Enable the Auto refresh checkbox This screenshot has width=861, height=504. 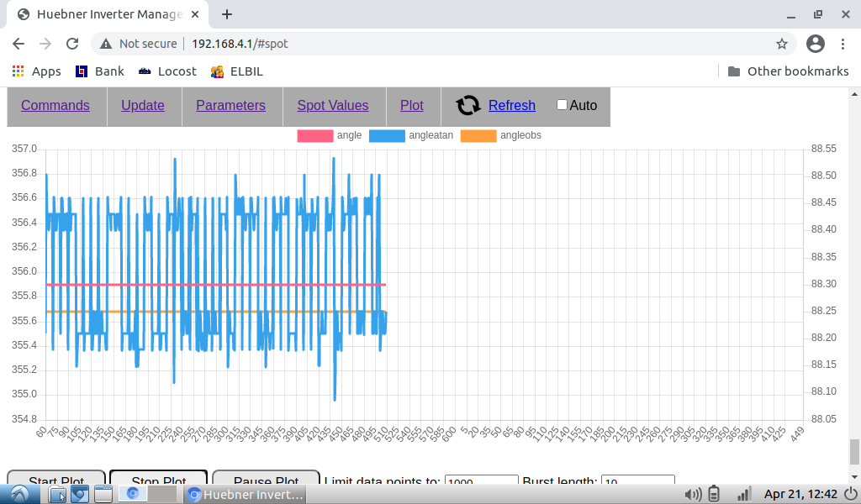pos(562,105)
